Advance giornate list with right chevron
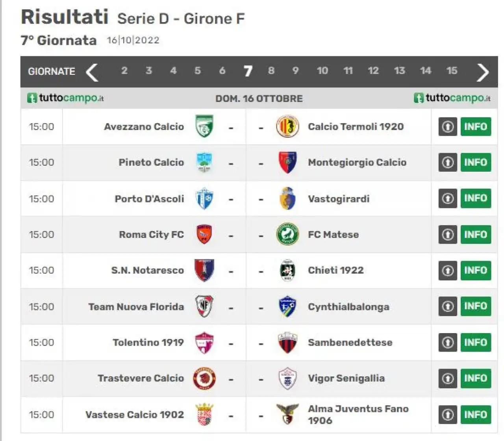The image size is (504, 441). point(482,72)
